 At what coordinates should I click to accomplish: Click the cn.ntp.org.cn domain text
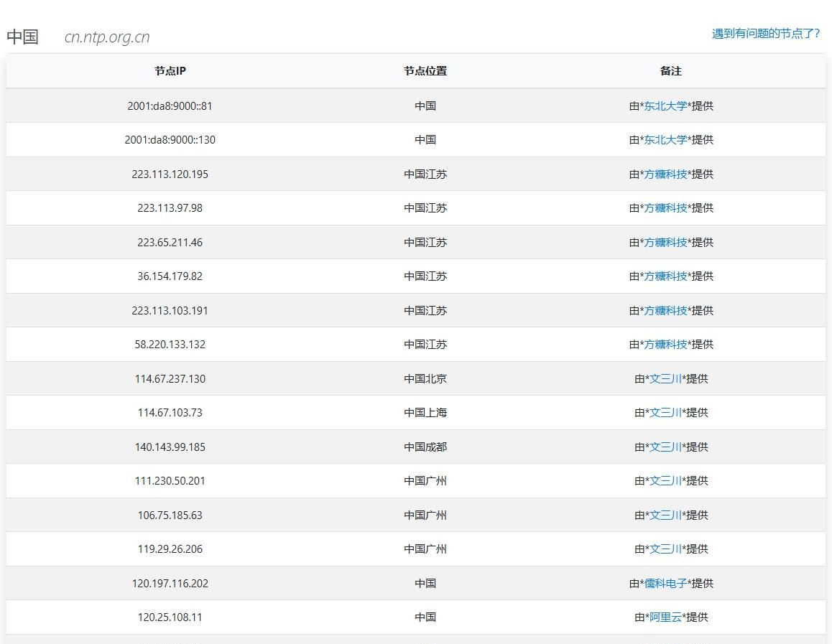click(106, 37)
